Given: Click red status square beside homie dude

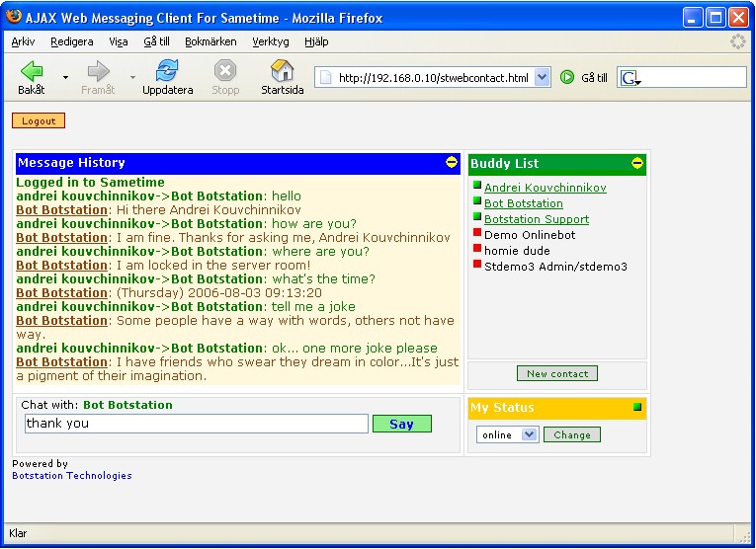Looking at the screenshot, I should coord(477,248).
